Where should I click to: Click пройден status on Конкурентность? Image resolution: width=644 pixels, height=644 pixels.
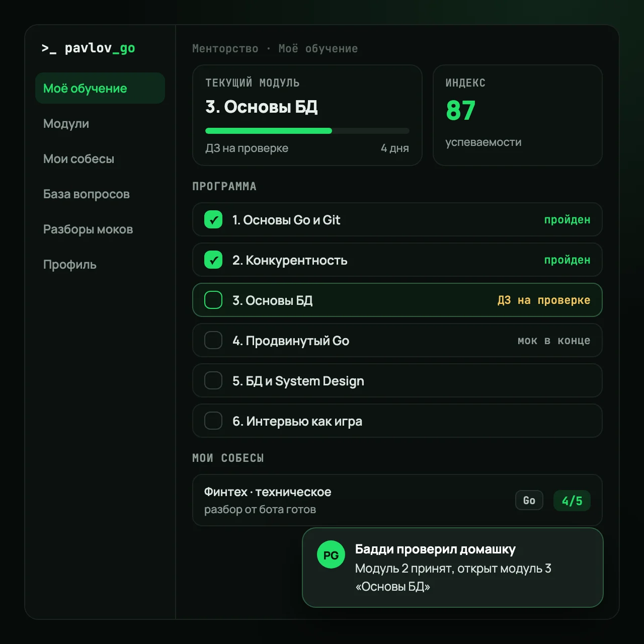point(567,260)
